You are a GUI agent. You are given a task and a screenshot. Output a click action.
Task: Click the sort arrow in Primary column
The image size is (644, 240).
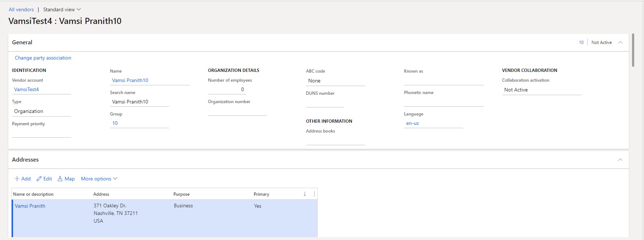pos(305,194)
